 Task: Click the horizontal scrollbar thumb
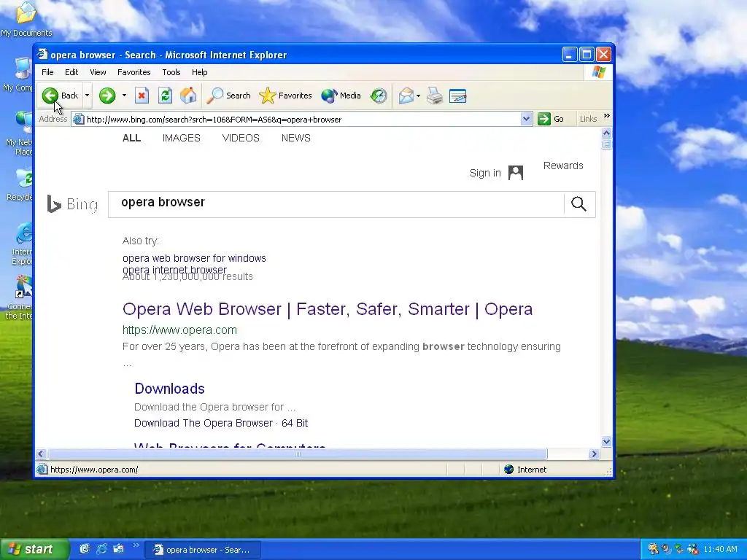(x=298, y=454)
